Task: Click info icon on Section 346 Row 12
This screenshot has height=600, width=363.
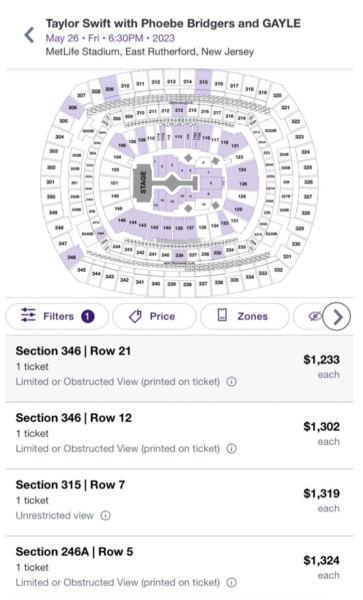Action: pyautogui.click(x=231, y=449)
